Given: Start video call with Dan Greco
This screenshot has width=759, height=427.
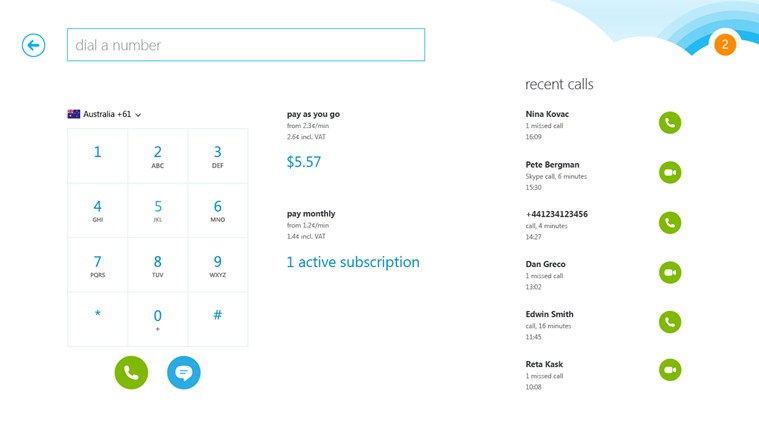Looking at the screenshot, I should (x=670, y=272).
